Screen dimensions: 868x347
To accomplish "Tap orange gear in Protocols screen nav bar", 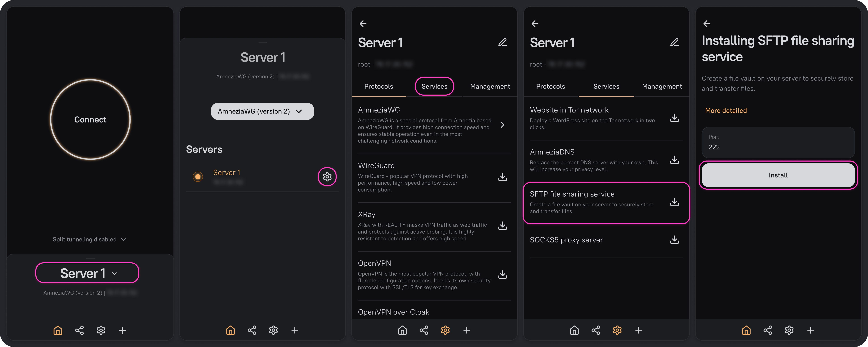I will tap(445, 330).
